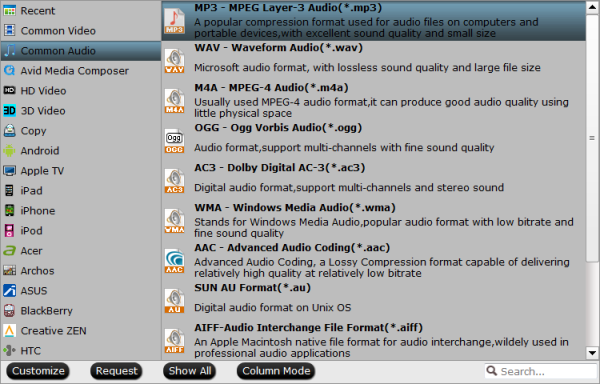Click the AIFF format icon
The image size is (600, 384).
point(174,341)
